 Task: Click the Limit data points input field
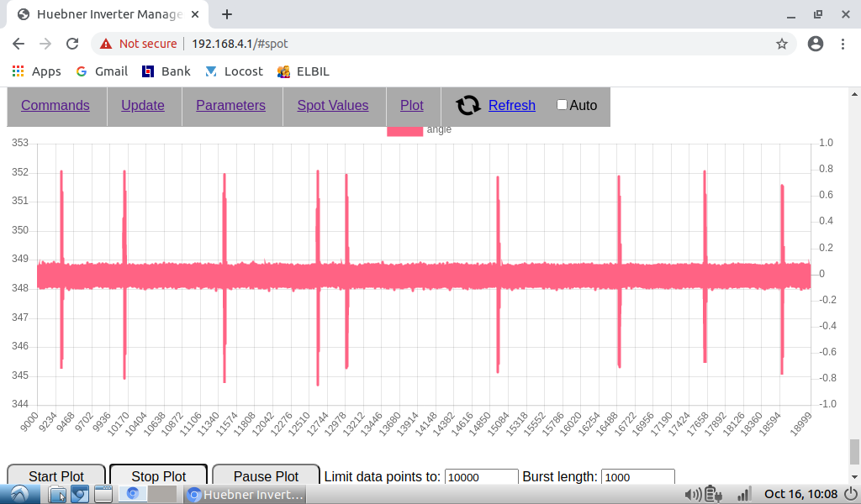click(x=481, y=477)
